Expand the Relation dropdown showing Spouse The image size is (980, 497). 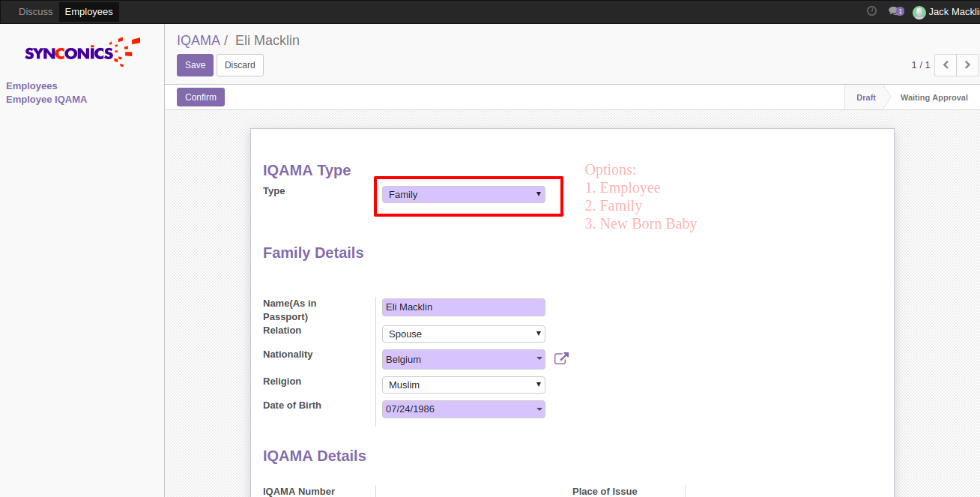click(x=463, y=334)
